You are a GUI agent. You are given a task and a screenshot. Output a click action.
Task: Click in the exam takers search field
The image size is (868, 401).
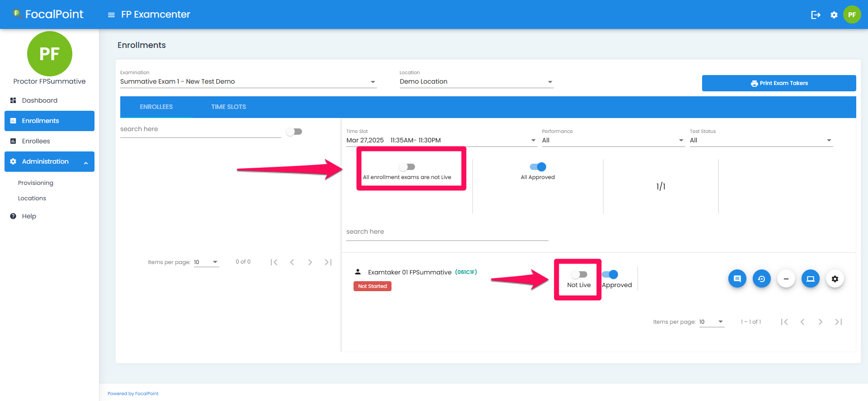(447, 232)
